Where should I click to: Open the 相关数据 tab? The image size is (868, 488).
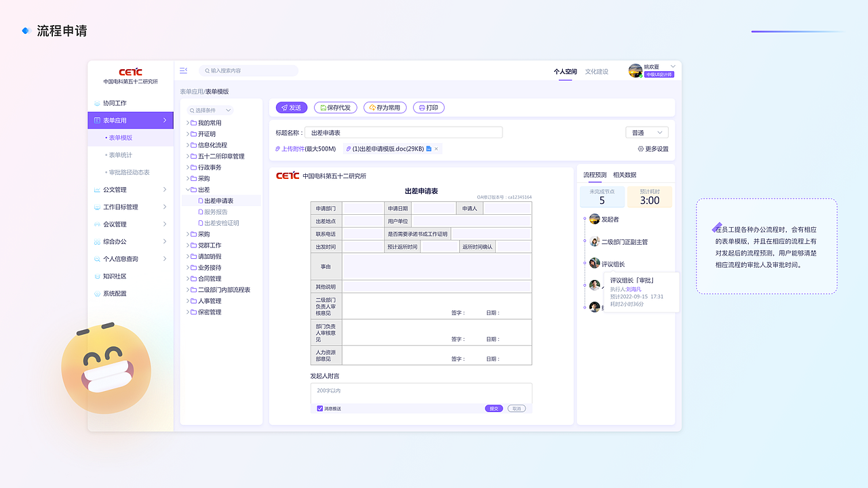(625, 175)
